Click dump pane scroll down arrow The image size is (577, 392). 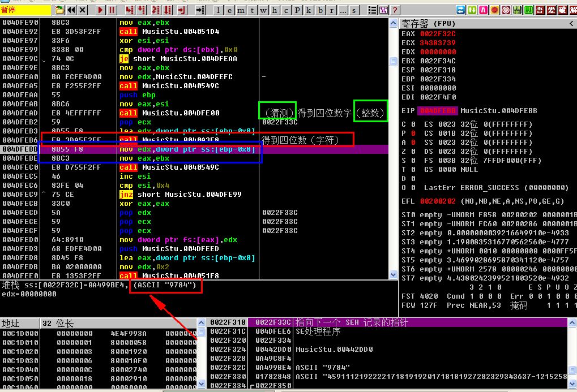point(201,384)
